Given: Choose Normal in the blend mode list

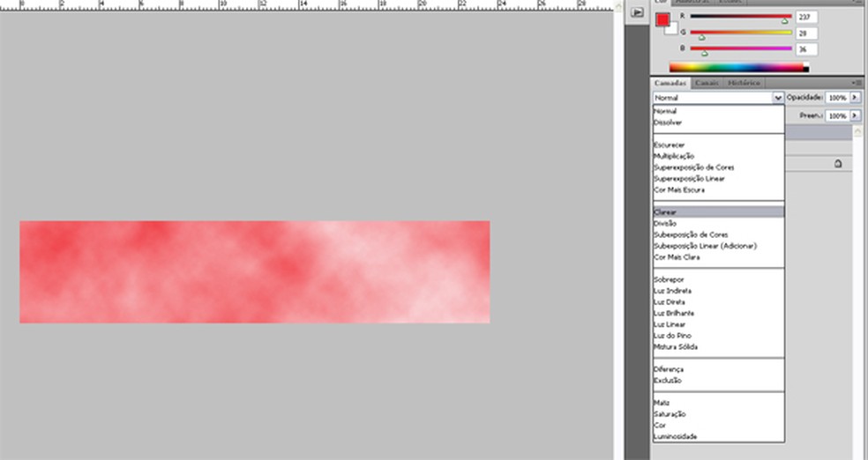Looking at the screenshot, I should tap(719, 111).
